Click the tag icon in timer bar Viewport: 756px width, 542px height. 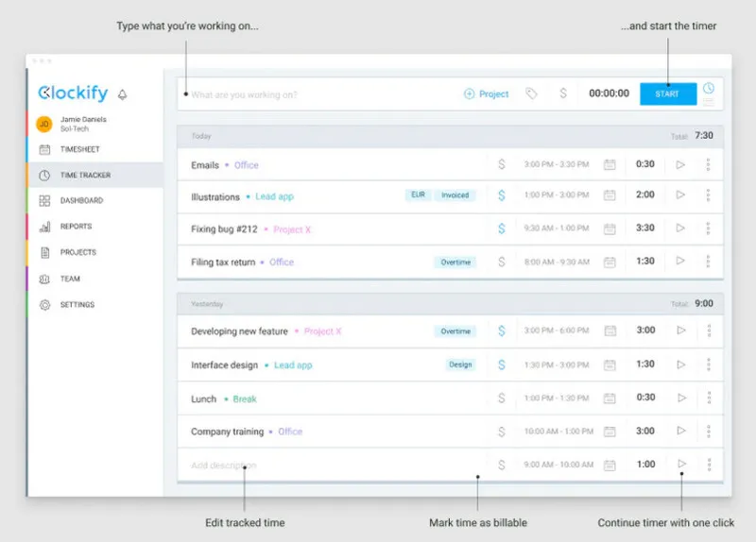531,93
